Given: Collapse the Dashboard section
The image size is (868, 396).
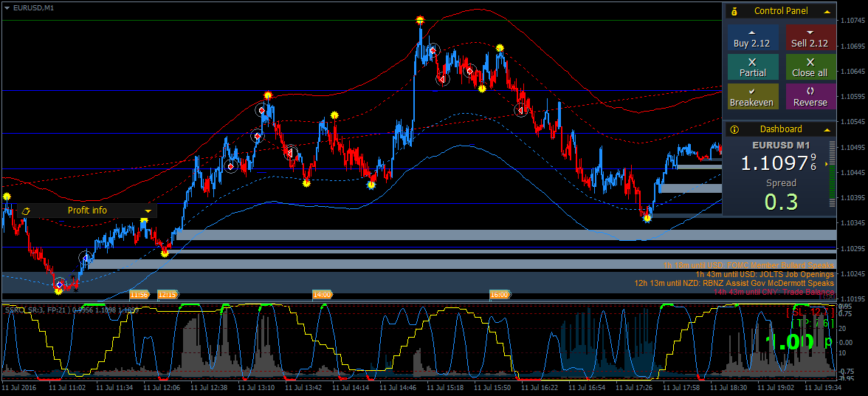Looking at the screenshot, I should pyautogui.click(x=827, y=129).
